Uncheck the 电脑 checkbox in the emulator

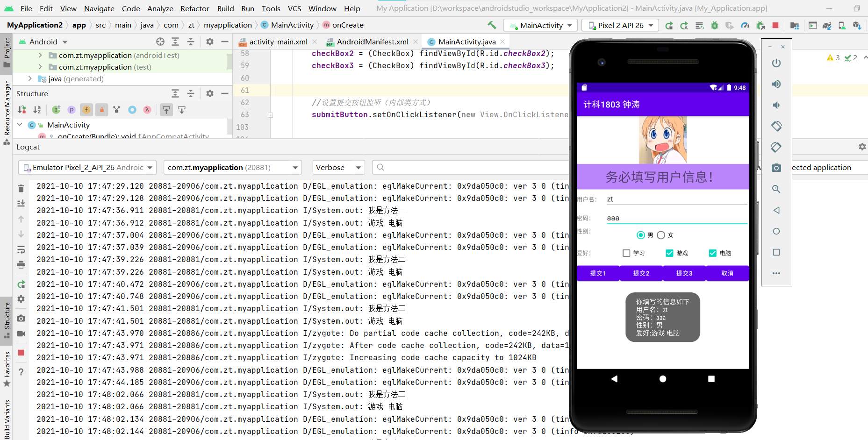(x=712, y=253)
